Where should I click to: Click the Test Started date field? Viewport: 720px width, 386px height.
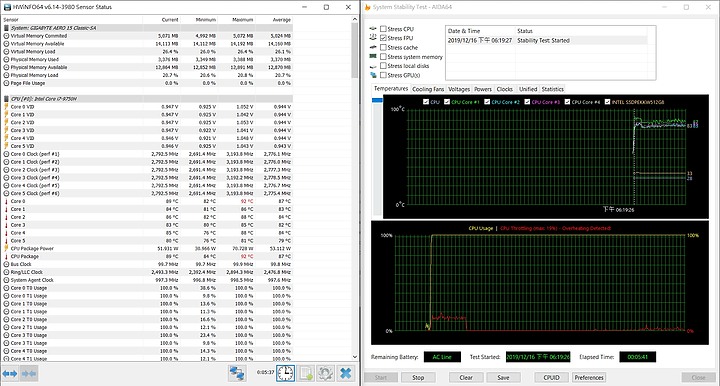(x=538, y=357)
